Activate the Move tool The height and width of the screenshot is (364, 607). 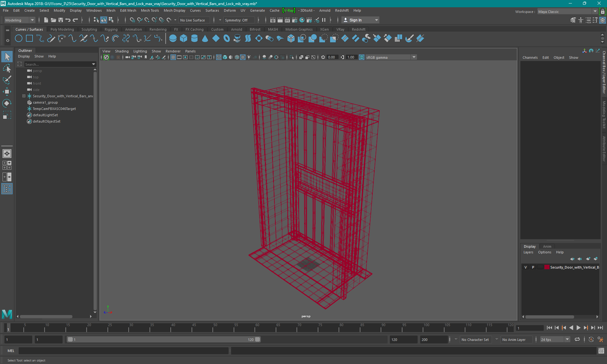[x=7, y=92]
